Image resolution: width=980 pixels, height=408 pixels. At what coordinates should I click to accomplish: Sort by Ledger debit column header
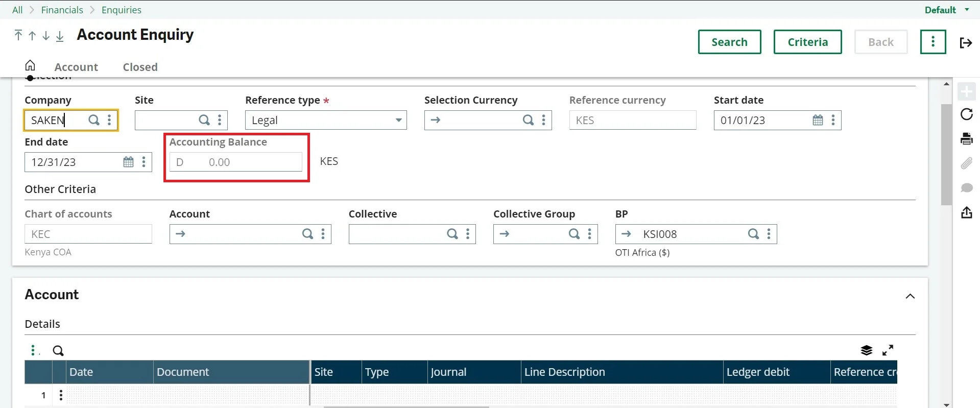[777, 372]
